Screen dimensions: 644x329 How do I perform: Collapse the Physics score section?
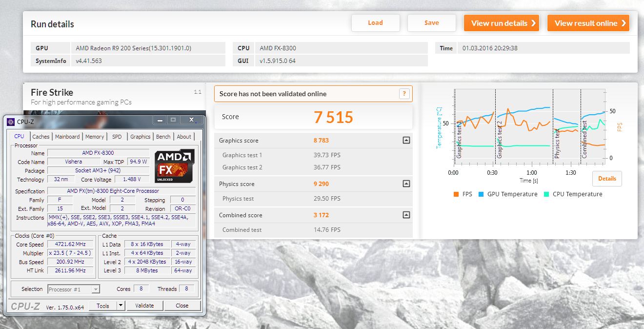[x=406, y=184]
